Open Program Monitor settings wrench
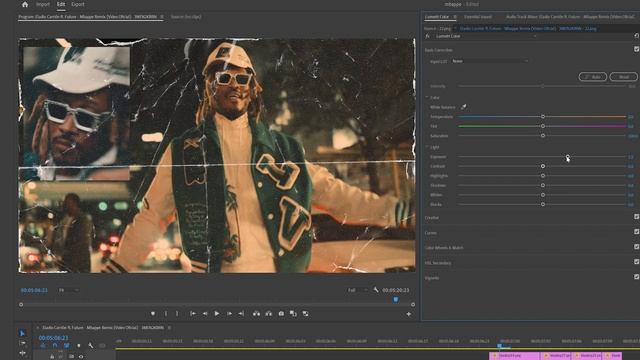Viewport: 640px width, 360px height. 376,290
